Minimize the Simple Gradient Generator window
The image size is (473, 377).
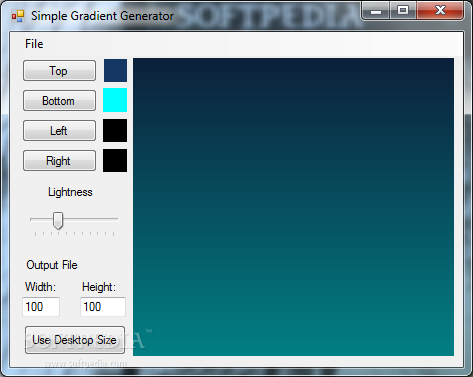pyautogui.click(x=376, y=11)
